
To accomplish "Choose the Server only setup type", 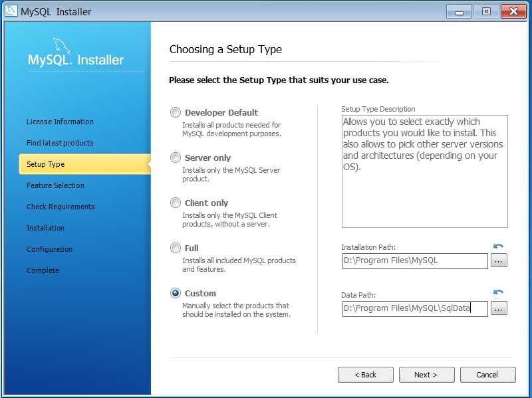I will (x=176, y=157).
